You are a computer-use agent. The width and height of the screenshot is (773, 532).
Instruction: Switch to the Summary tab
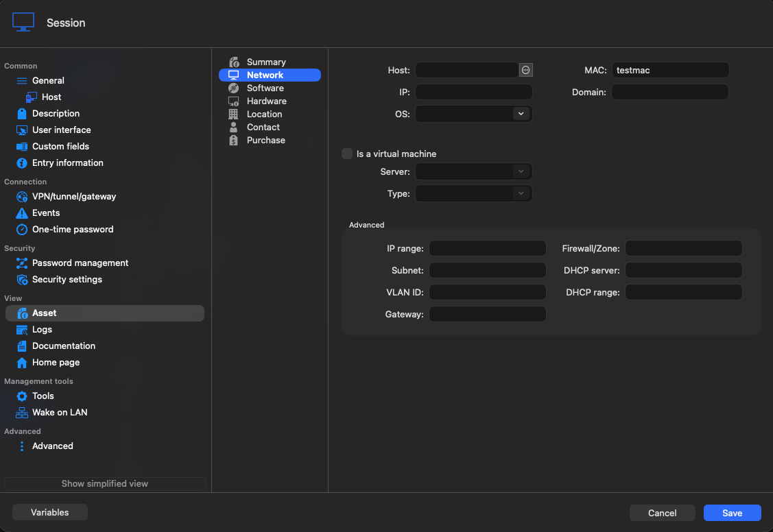270,62
